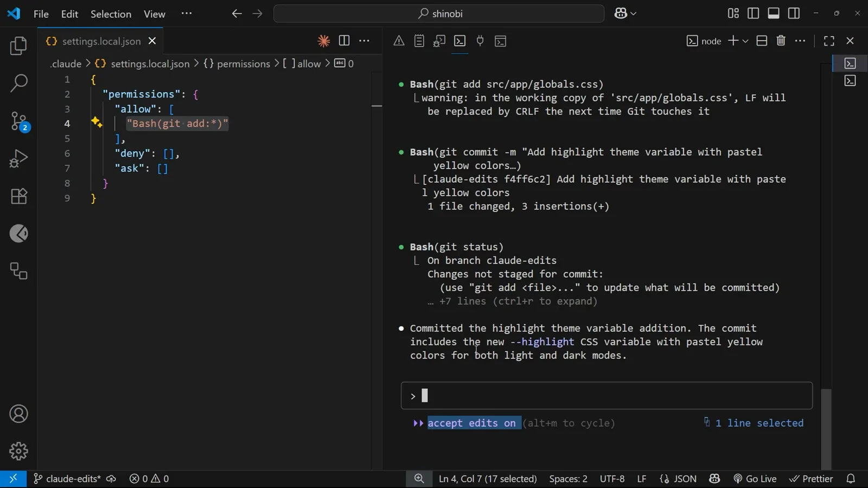Viewport: 868px width, 488px height.
Task: Open the Selection menu
Action: tap(111, 14)
